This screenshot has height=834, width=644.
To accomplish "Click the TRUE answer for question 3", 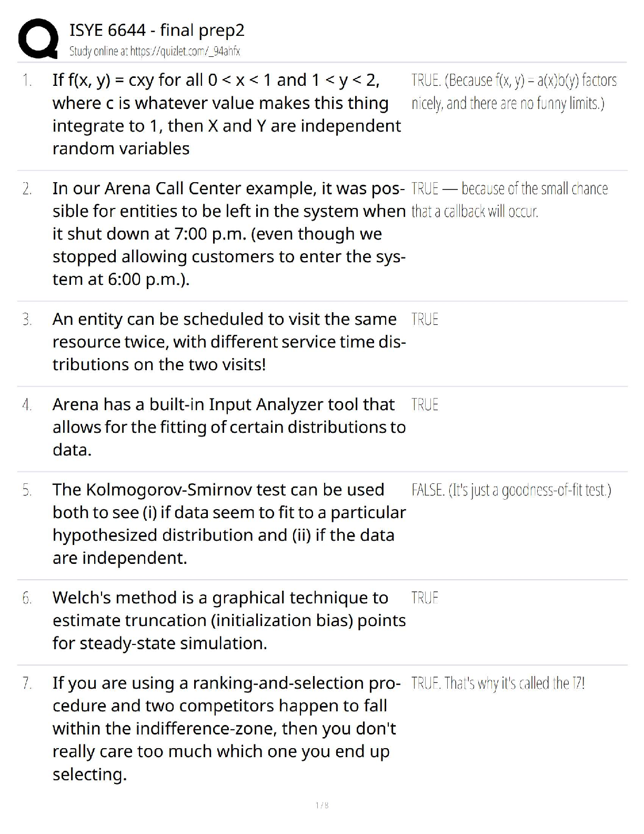I will tap(425, 320).
